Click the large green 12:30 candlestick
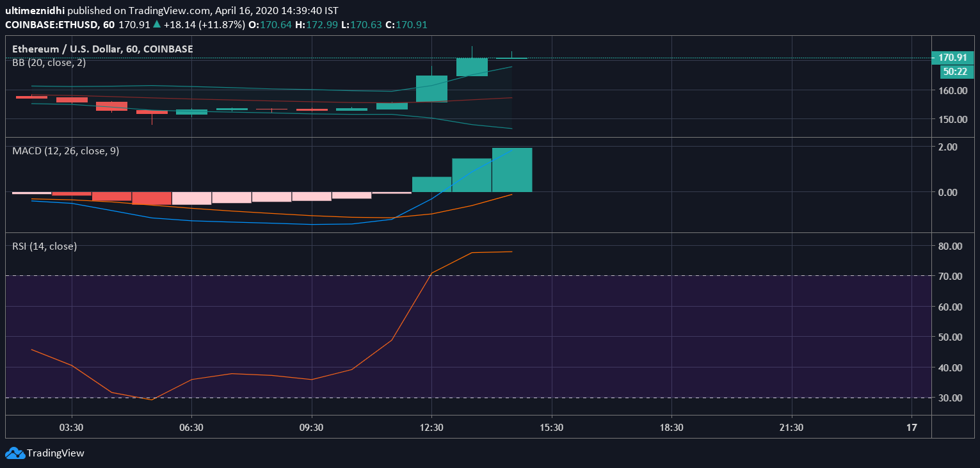980x468 pixels. pyautogui.click(x=431, y=88)
